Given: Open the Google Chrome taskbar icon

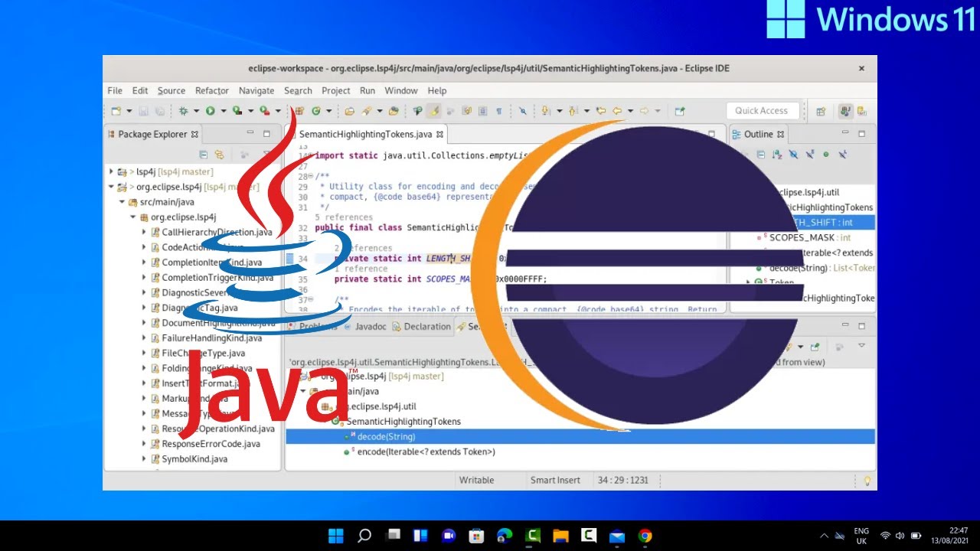Looking at the screenshot, I should (645, 536).
